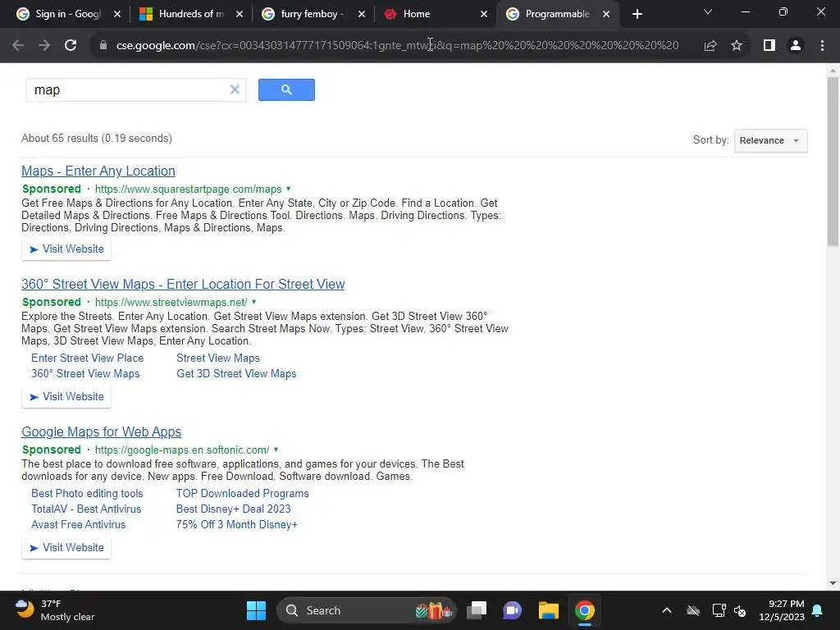
Task: Launch the Teams chat taskbar icon
Action: coord(512,610)
